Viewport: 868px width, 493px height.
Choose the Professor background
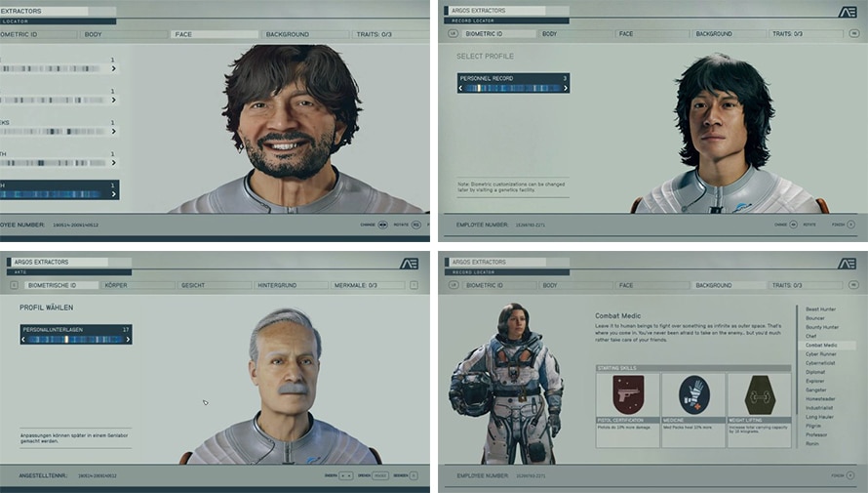coord(816,434)
